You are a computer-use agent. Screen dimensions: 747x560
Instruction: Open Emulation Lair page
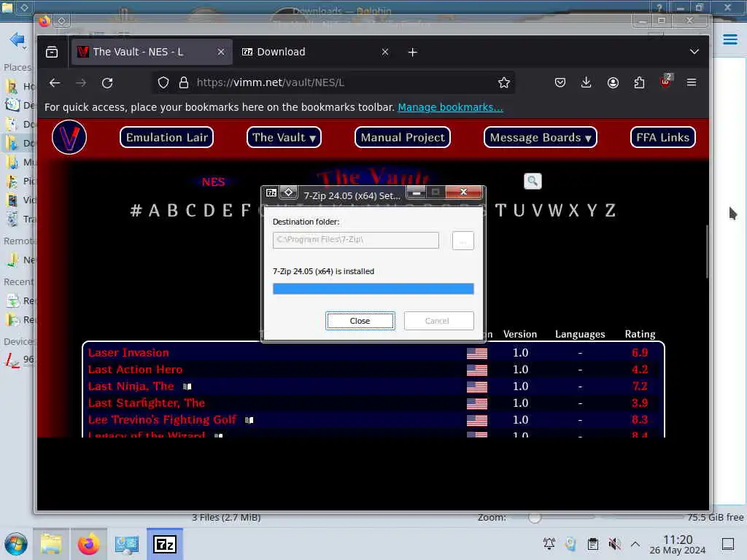tap(167, 138)
